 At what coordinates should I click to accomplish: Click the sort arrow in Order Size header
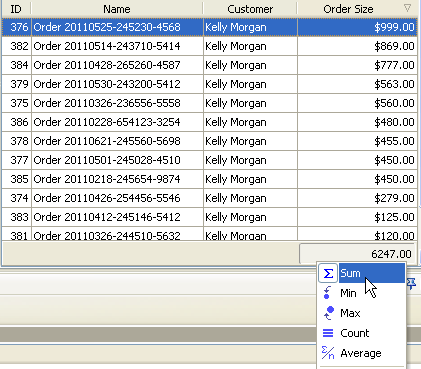tap(407, 8)
